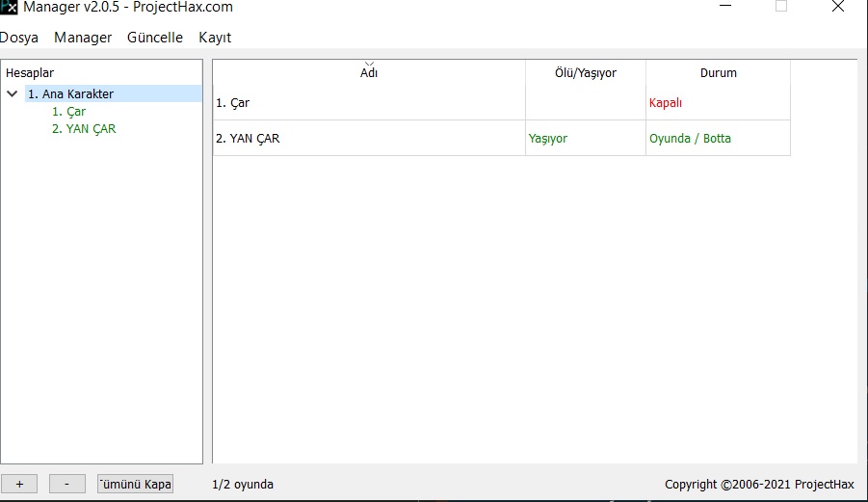This screenshot has height=502, width=868.
Task: Click the Ölü/Yaşıyor column header
Action: [586, 73]
